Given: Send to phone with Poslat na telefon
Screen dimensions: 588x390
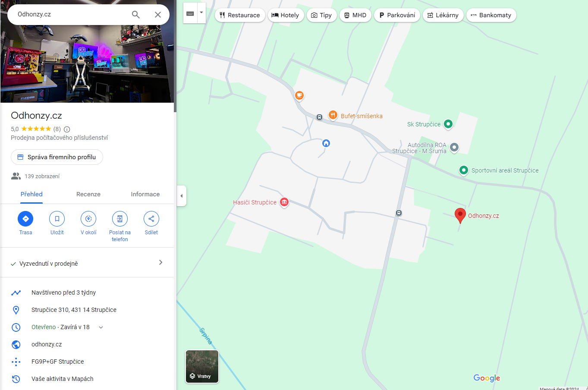Looking at the screenshot, I should coord(120,226).
